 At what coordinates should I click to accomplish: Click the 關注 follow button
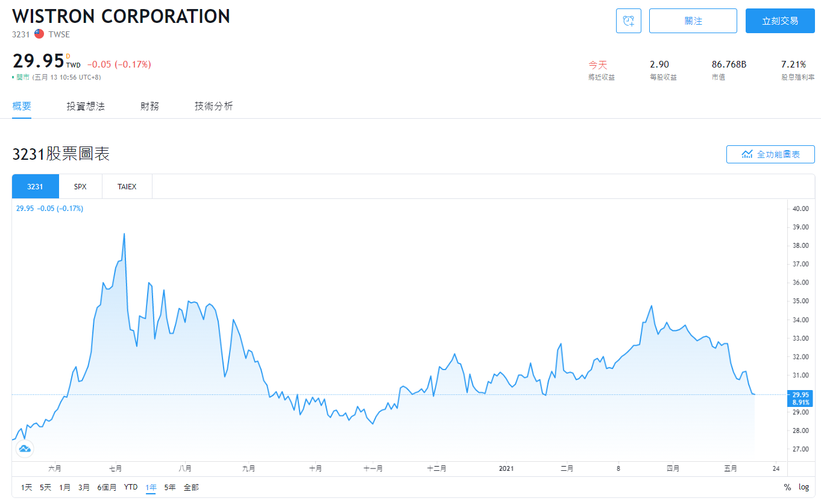tap(693, 21)
